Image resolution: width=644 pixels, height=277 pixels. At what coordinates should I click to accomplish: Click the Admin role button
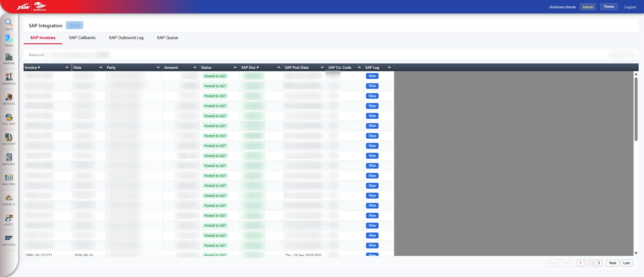pyautogui.click(x=588, y=7)
